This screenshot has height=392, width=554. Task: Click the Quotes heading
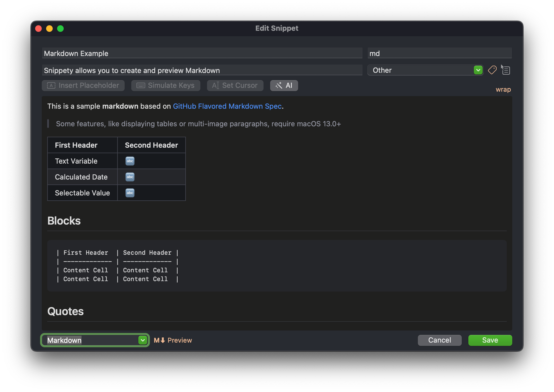pos(65,311)
